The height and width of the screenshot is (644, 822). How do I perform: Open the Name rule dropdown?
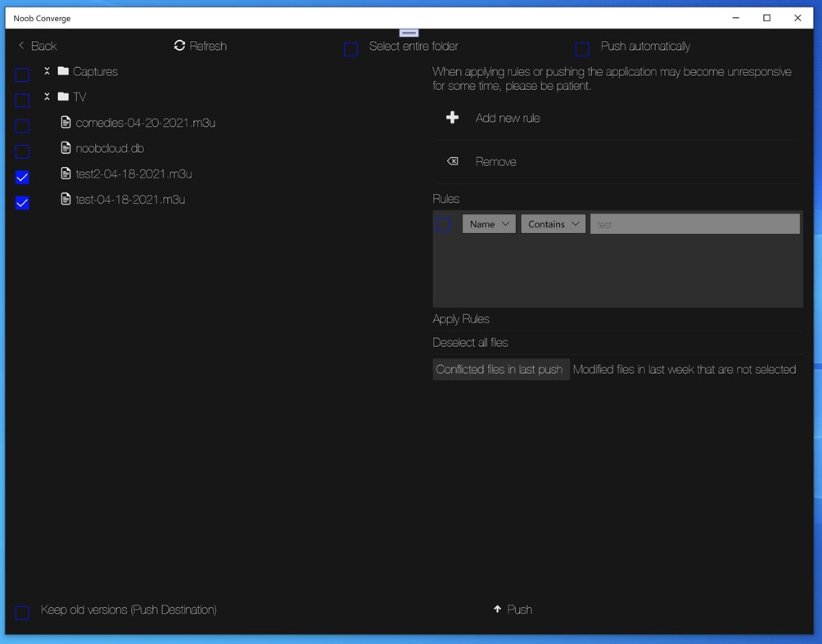pyautogui.click(x=488, y=223)
